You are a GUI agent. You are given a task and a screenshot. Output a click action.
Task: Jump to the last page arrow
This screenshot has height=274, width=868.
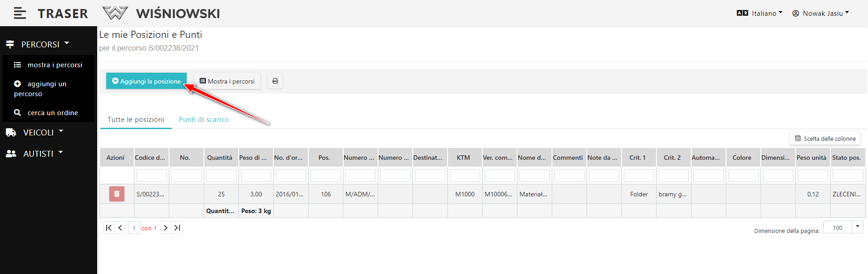point(177,228)
